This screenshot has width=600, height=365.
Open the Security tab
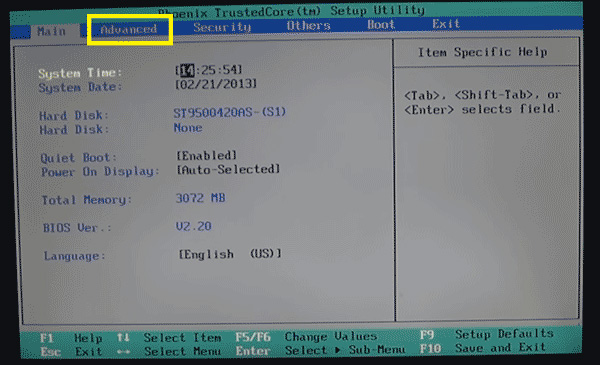[222, 27]
